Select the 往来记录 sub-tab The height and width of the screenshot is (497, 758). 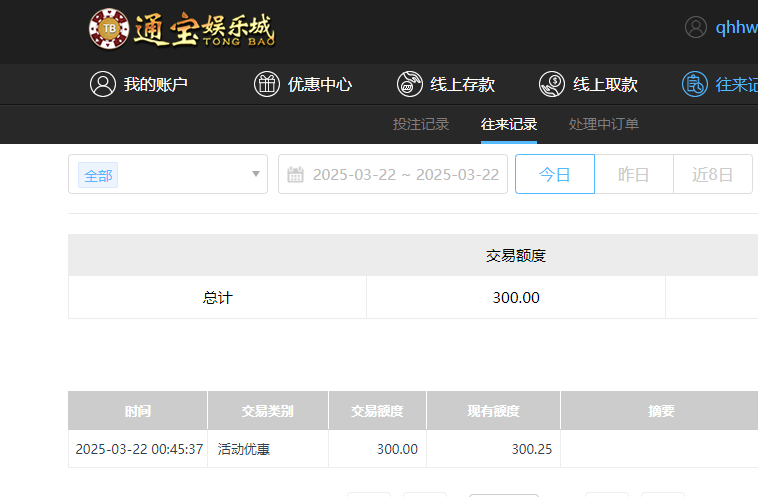pos(509,124)
